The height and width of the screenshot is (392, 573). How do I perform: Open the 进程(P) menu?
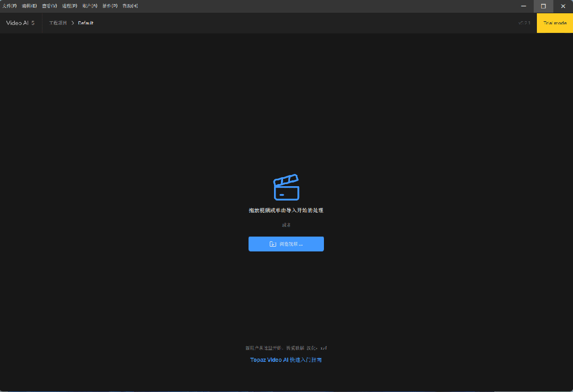(70, 6)
